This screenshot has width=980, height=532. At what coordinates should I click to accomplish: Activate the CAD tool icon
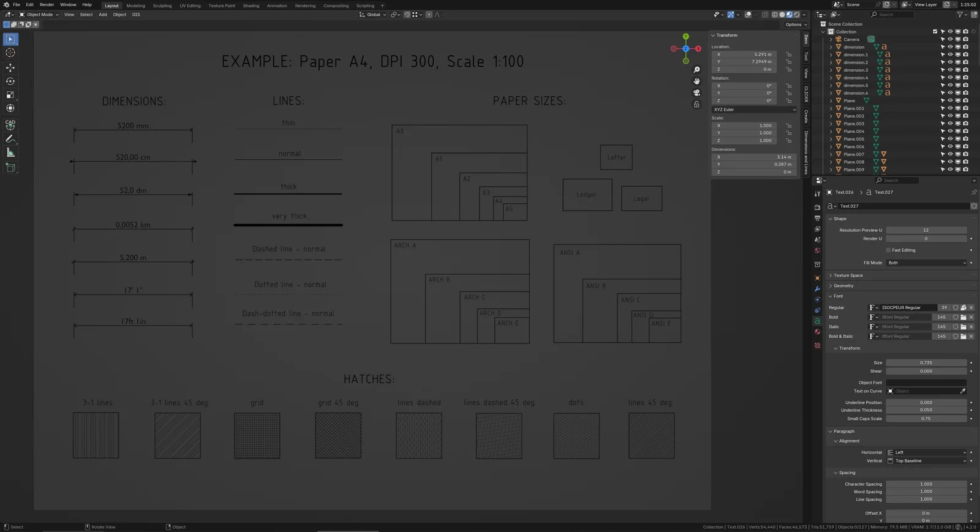click(10, 124)
